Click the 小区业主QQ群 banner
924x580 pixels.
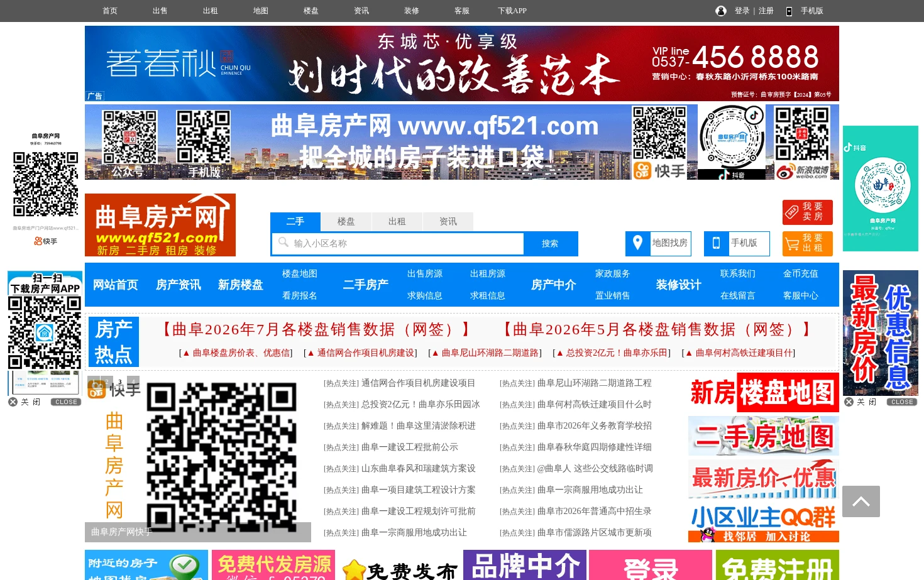tap(764, 523)
